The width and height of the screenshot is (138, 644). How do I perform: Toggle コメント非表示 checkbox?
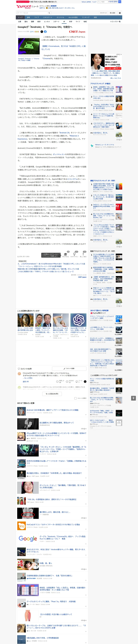click(x=75, y=398)
